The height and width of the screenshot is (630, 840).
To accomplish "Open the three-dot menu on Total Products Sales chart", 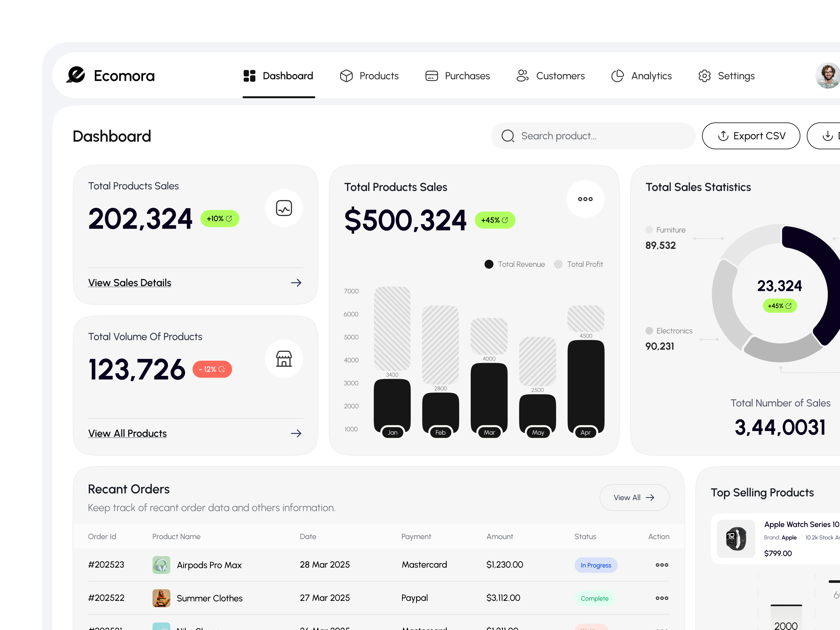I will click(x=585, y=199).
